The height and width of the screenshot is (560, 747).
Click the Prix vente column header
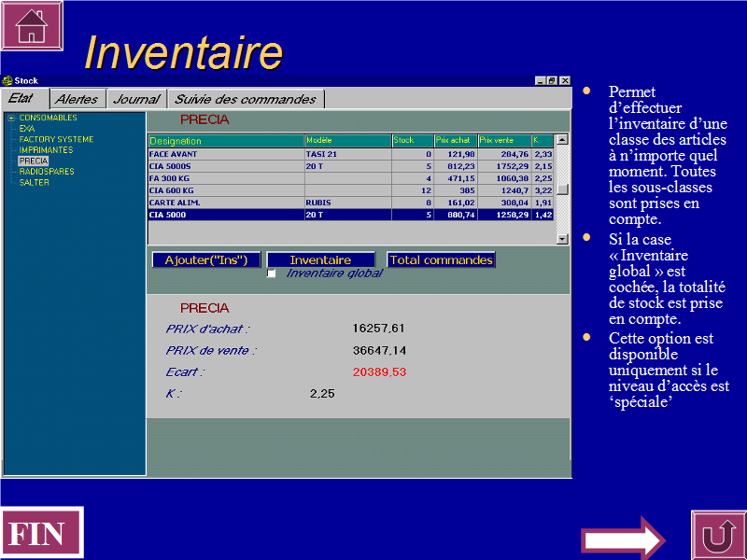pyautogui.click(x=504, y=141)
